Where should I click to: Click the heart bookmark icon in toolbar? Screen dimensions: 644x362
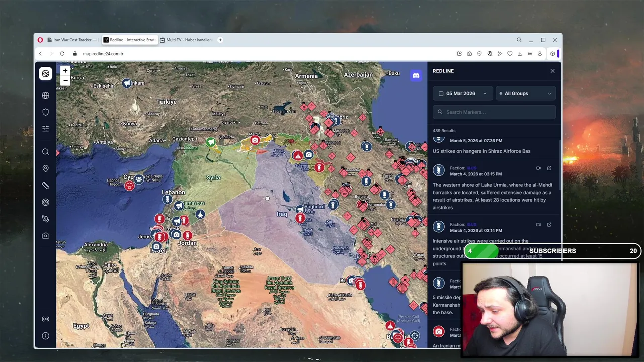510,54
